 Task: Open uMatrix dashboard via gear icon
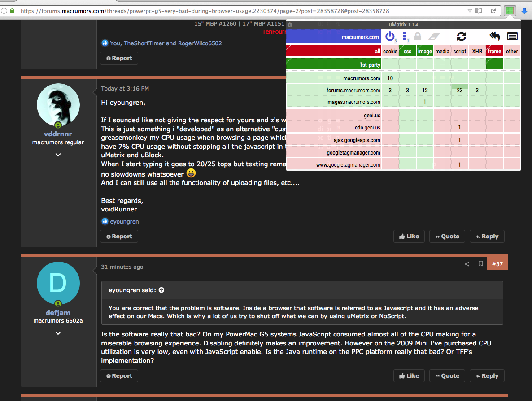coord(290,25)
